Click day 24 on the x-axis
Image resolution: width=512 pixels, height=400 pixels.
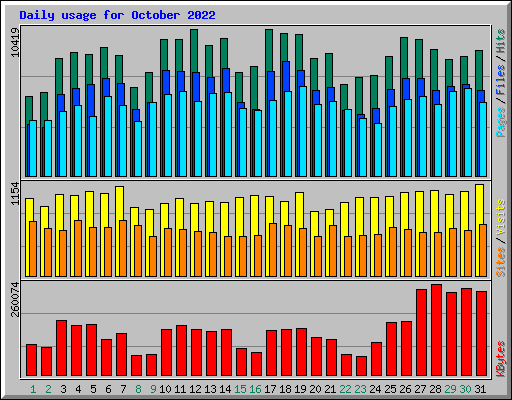pyautogui.click(x=375, y=389)
